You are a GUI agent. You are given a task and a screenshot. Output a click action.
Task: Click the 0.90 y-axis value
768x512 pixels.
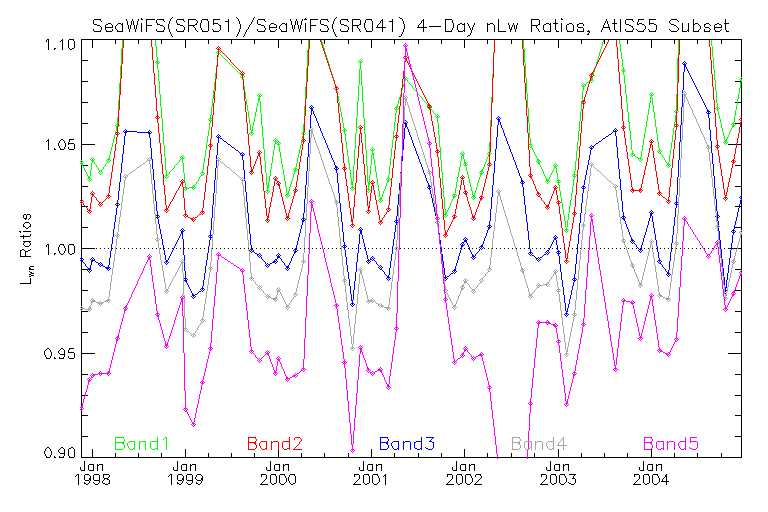pyautogui.click(x=60, y=452)
